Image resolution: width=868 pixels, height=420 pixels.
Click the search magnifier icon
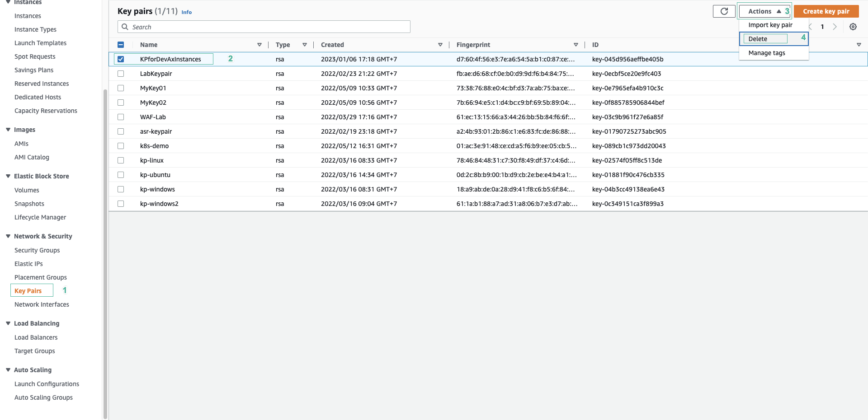(x=125, y=27)
